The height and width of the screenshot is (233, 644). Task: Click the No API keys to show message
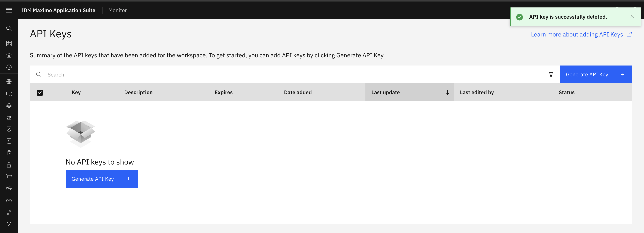pyautogui.click(x=100, y=162)
